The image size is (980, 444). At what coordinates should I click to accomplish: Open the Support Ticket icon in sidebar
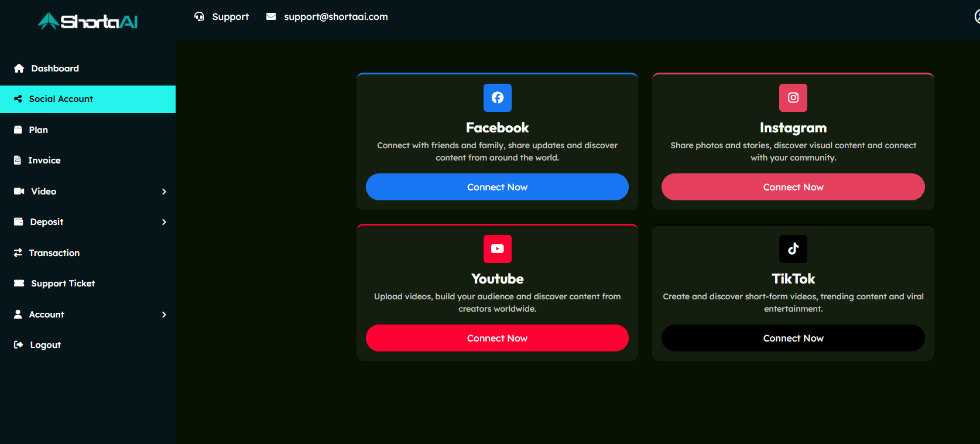click(19, 284)
